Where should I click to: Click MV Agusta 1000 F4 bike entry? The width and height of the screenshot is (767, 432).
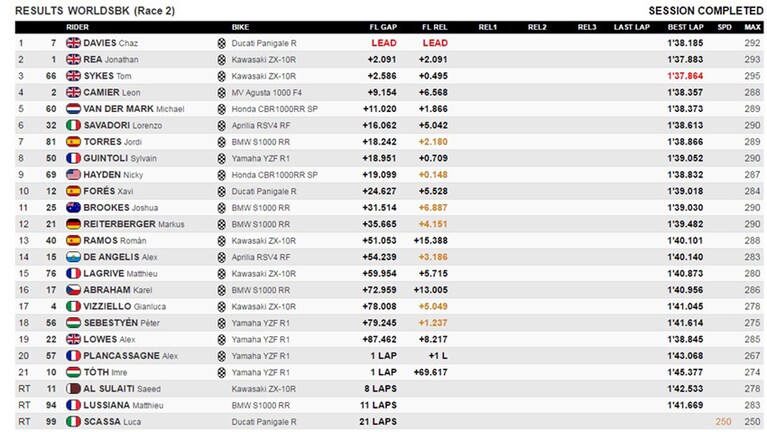click(267, 92)
